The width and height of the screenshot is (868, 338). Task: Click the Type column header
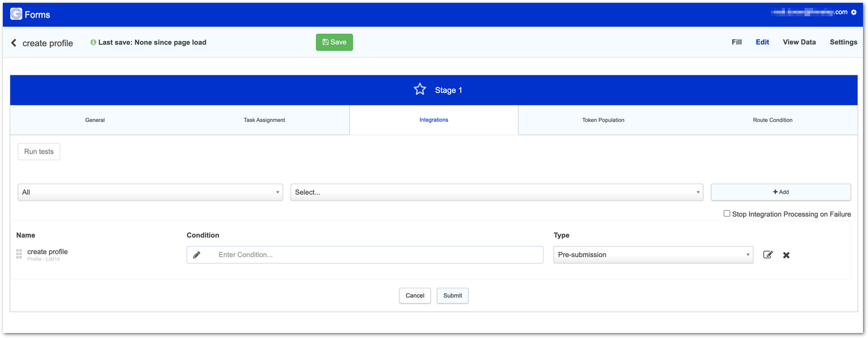[x=562, y=235]
